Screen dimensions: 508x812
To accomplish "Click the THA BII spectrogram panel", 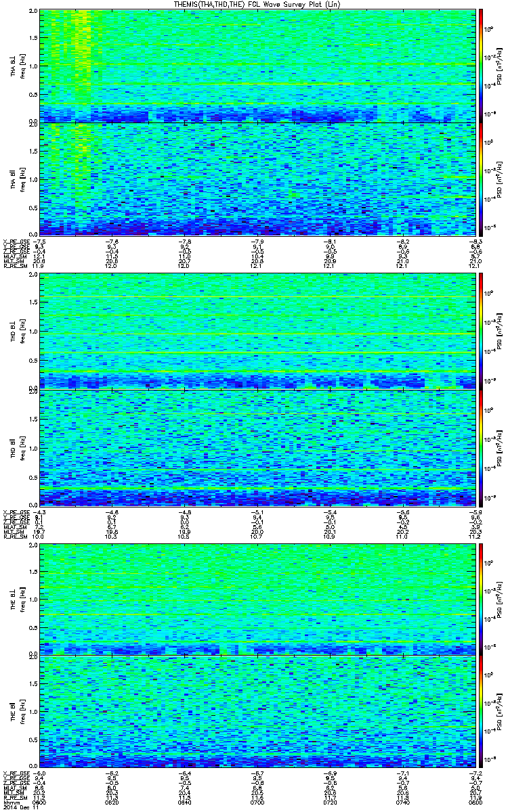I will coord(257,179).
